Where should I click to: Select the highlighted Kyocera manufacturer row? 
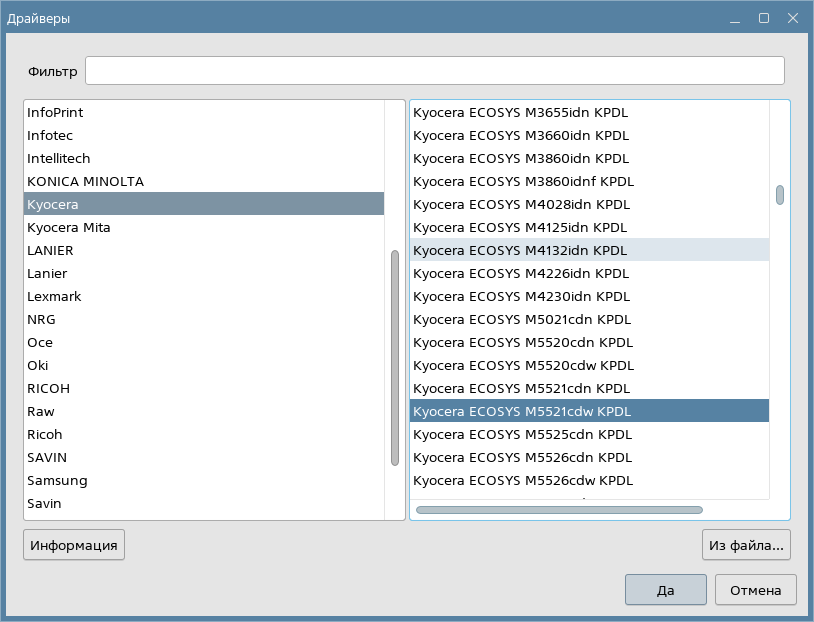(x=204, y=204)
